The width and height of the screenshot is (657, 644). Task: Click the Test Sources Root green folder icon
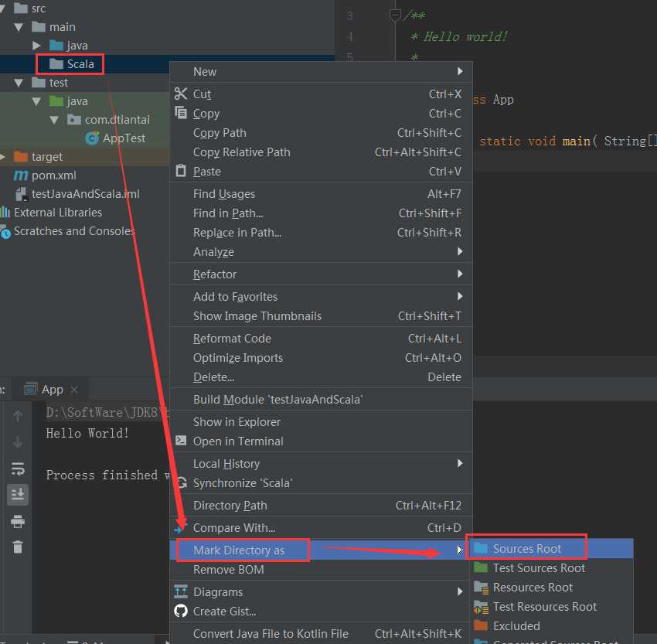[481, 567]
